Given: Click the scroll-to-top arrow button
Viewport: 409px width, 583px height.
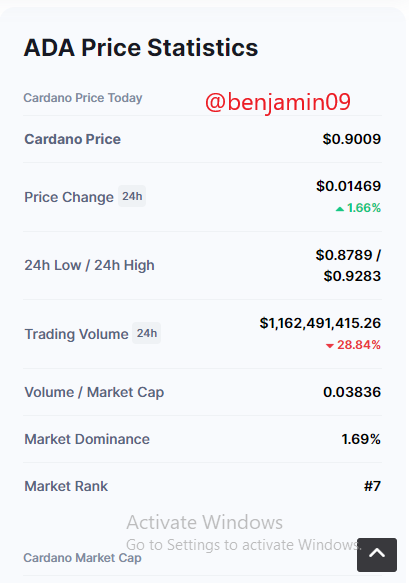Looking at the screenshot, I should (377, 554).
